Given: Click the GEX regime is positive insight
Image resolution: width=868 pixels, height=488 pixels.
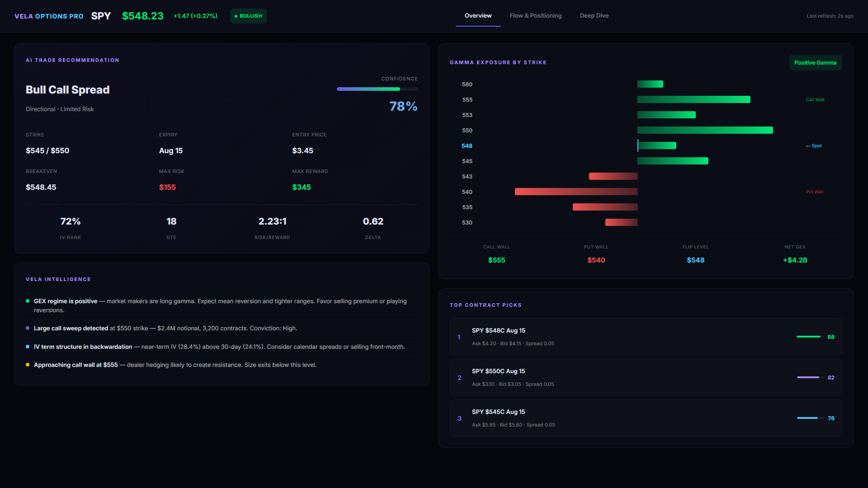Looking at the screenshot, I should tap(222, 305).
